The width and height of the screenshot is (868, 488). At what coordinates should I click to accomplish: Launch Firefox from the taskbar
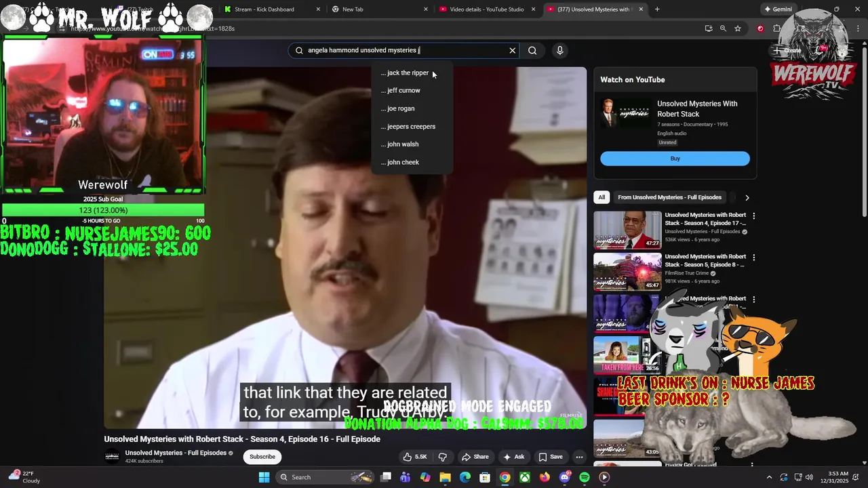[545, 477]
